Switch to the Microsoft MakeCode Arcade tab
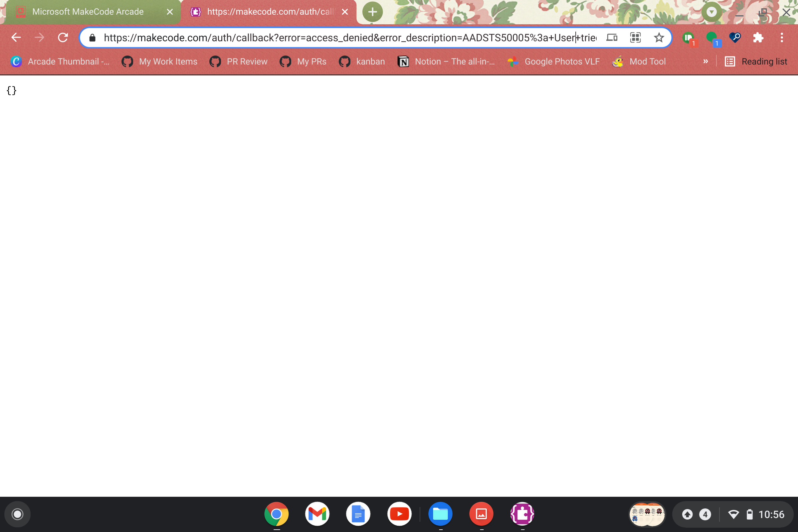Image resolution: width=798 pixels, height=532 pixels. (x=88, y=12)
